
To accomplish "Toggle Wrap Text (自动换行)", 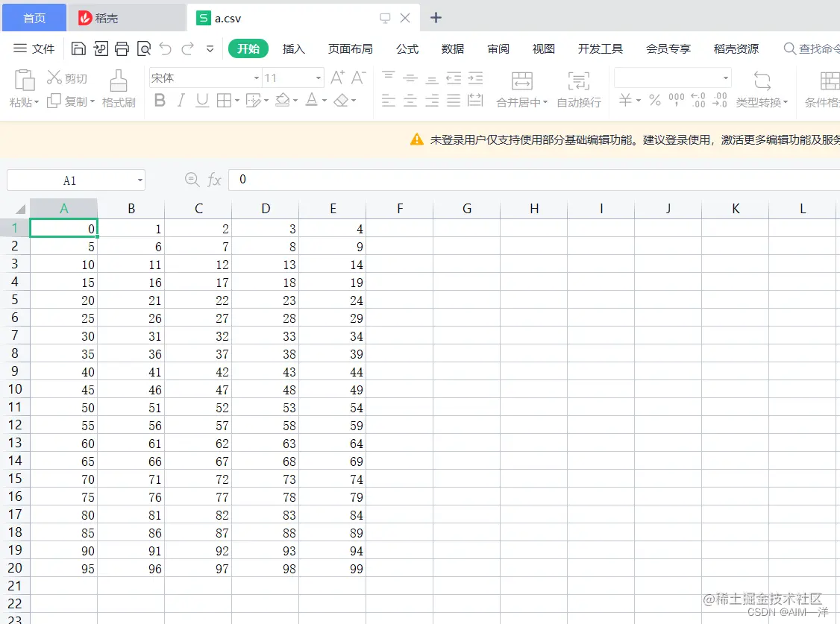I will [579, 89].
